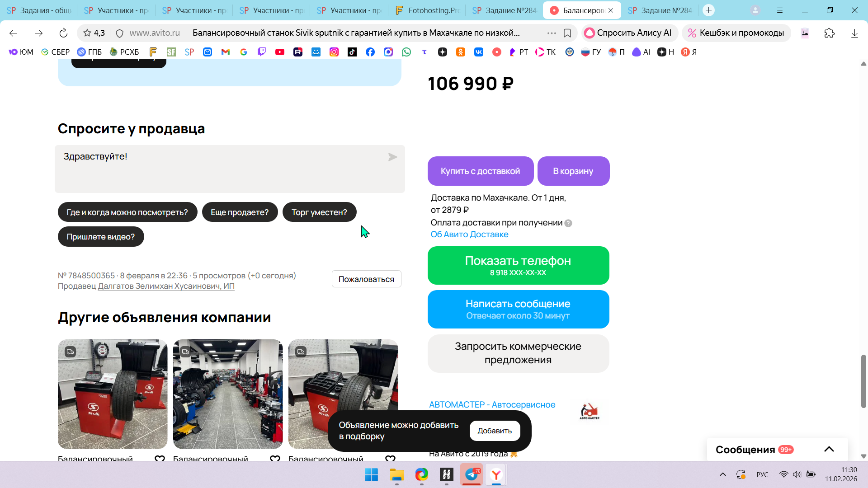Toggle favorite heart on the first listing
Image resolution: width=868 pixels, height=488 pixels.
tap(160, 459)
